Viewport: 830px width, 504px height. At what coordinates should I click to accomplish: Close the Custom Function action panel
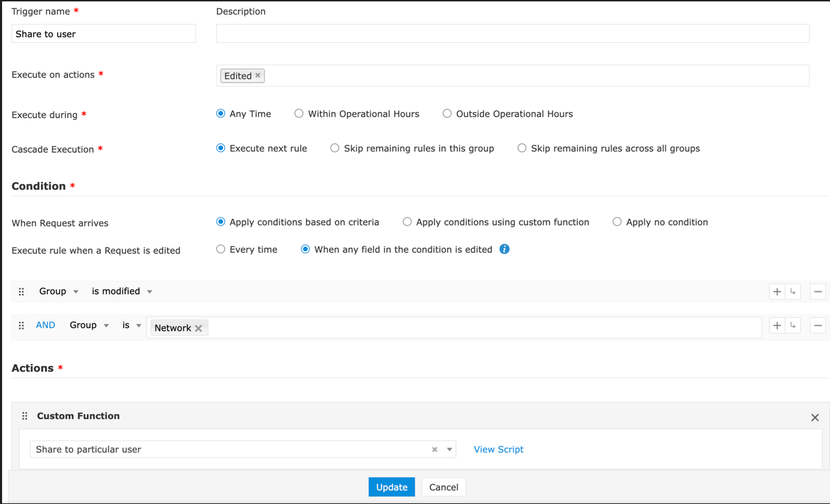(815, 418)
